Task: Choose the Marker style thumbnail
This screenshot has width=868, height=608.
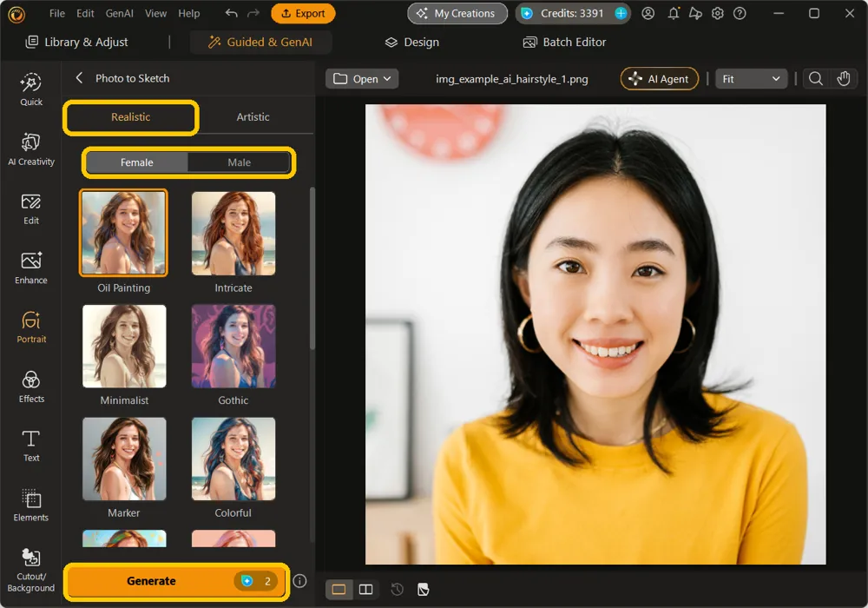Action: 124,459
